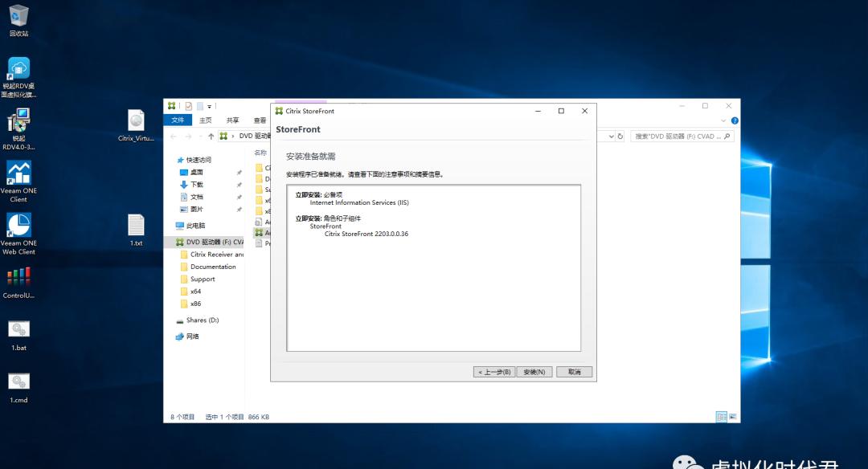This screenshot has height=469, width=868.
Task: Open the 文件 tab in Explorer
Action: click(x=178, y=120)
